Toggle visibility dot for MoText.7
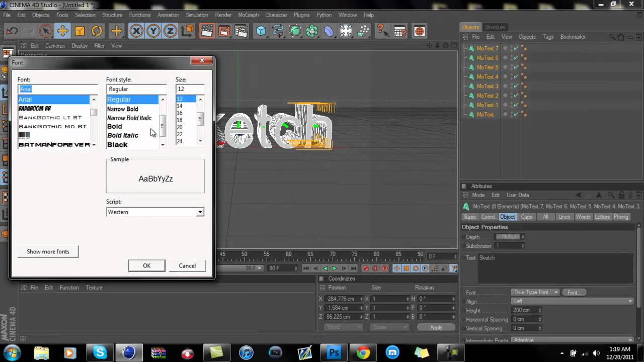Screen dimensions: 644x362 click(505, 48)
